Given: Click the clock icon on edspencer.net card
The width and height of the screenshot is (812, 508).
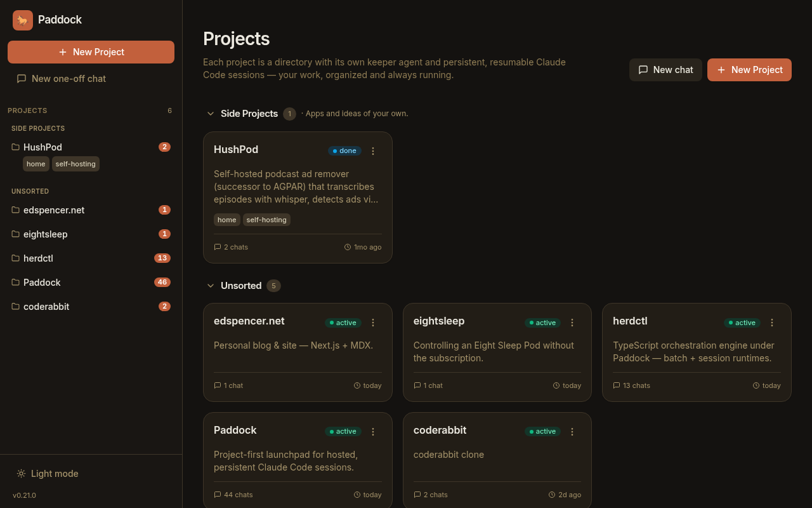Looking at the screenshot, I should (x=357, y=385).
